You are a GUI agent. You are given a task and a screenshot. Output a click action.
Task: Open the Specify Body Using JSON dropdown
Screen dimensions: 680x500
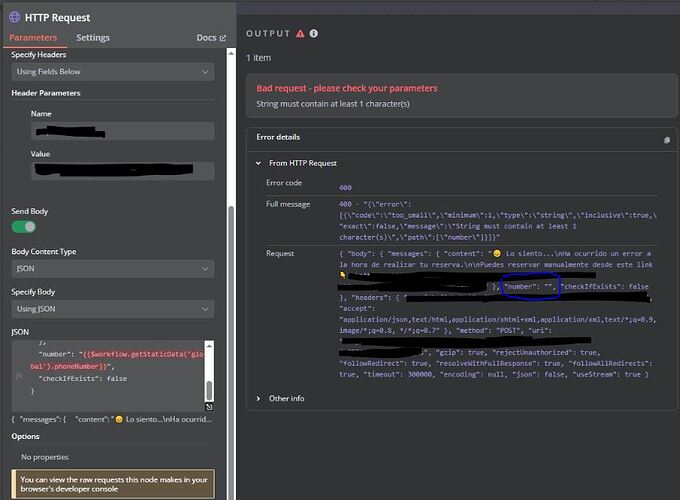pyautogui.click(x=113, y=309)
